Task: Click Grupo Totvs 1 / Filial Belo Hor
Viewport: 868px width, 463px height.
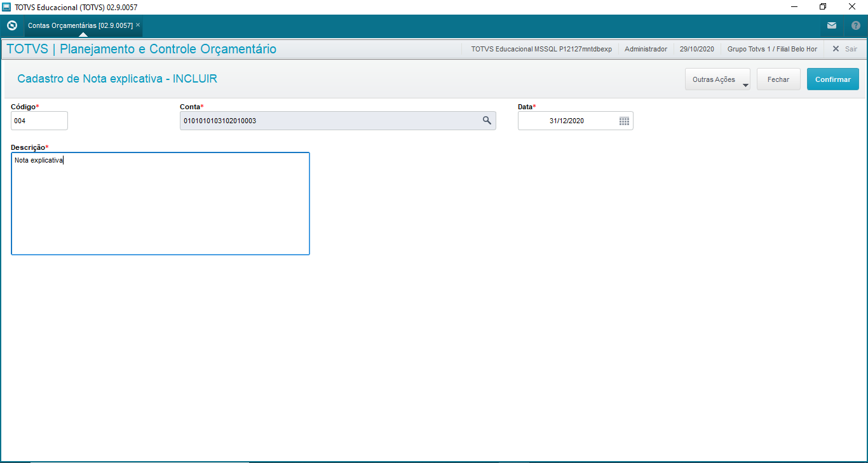Action: click(x=772, y=49)
